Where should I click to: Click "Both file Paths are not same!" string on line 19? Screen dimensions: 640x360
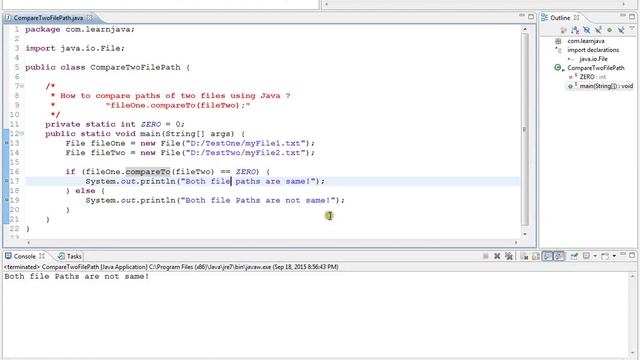pyautogui.click(x=258, y=200)
